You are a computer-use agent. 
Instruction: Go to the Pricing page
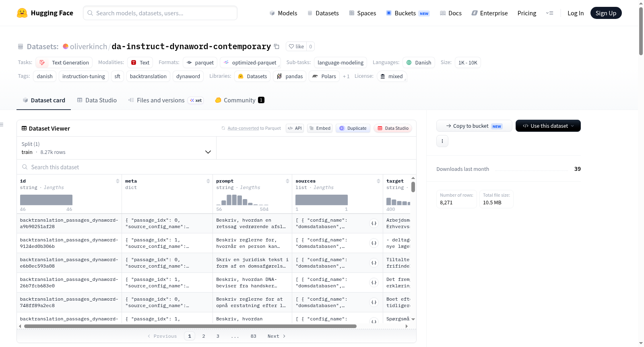[x=527, y=13]
